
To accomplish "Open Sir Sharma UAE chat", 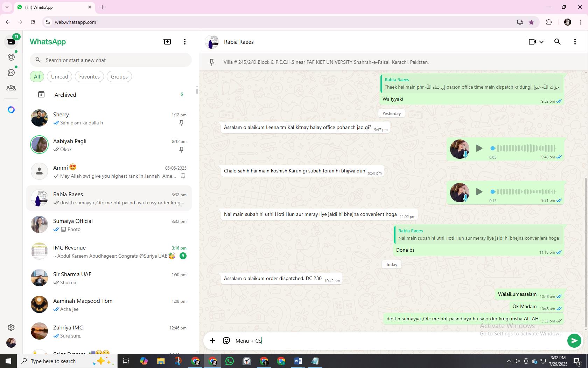I will [x=109, y=278].
